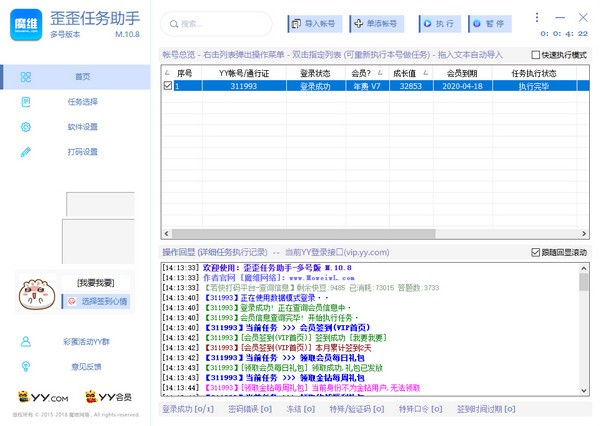
Task: Click log panel scroll down arrow
Action: [x=584, y=391]
